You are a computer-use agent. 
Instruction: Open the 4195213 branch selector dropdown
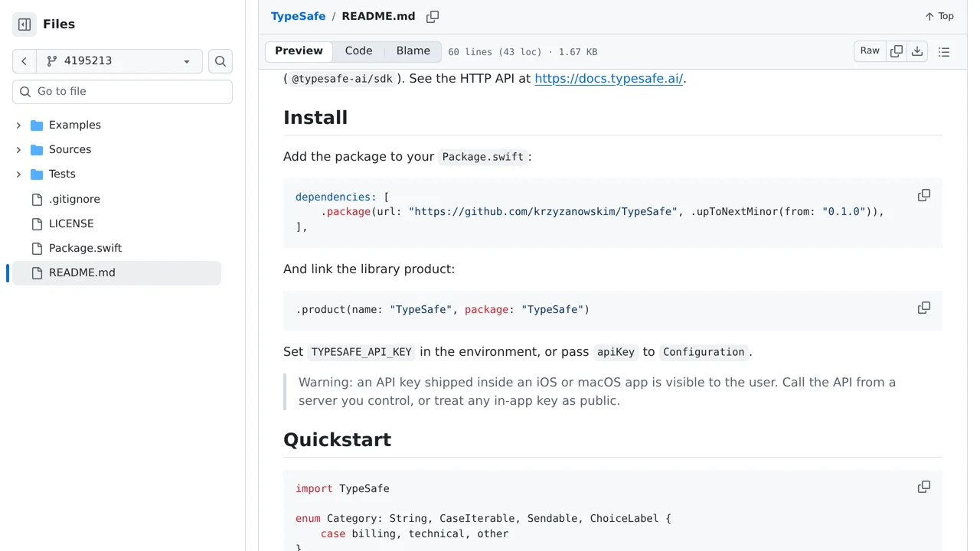tap(119, 61)
